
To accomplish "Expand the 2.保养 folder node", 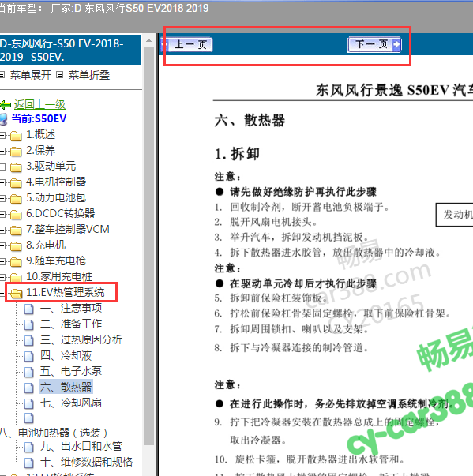I will [2, 152].
